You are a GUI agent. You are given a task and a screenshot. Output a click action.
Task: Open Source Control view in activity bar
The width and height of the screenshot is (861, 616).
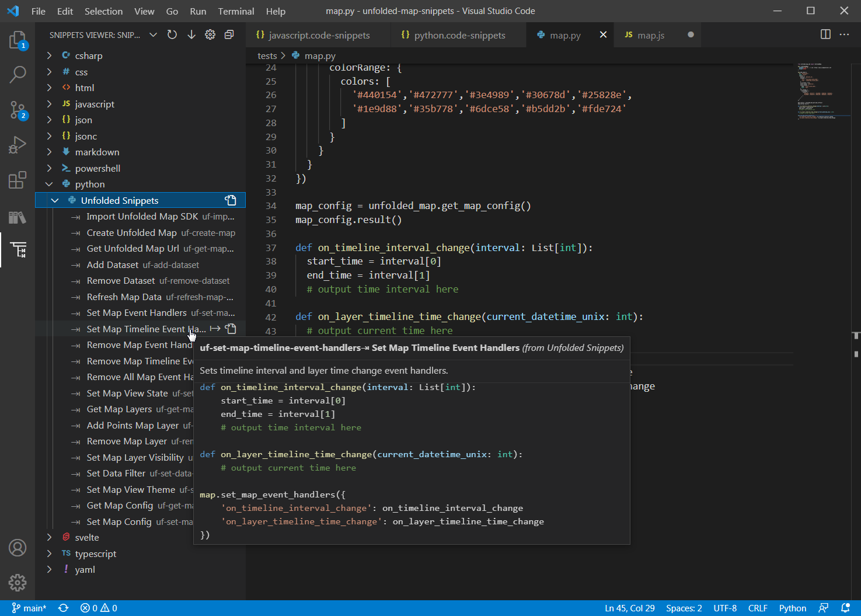tap(18, 110)
